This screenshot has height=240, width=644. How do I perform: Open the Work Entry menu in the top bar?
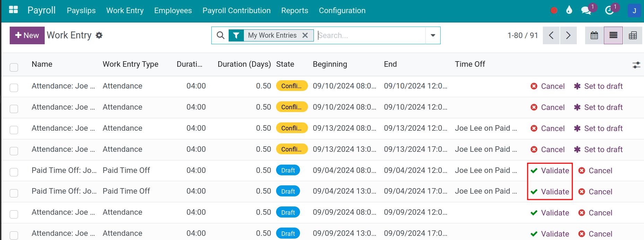point(125,10)
